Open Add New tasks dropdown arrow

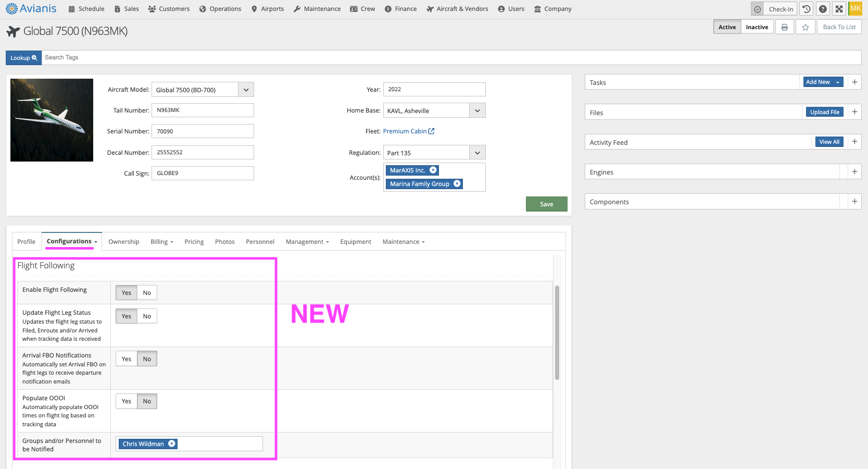838,82
